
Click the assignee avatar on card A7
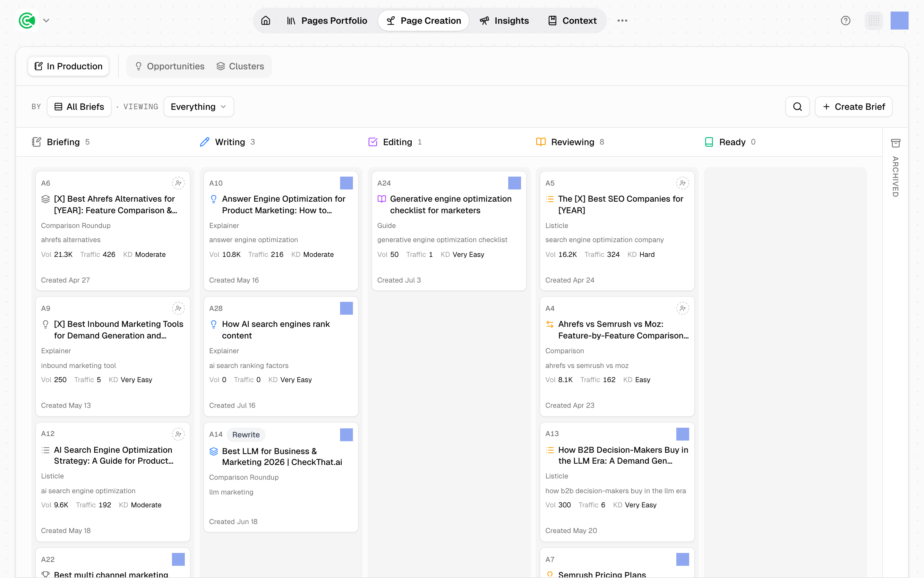(682, 559)
